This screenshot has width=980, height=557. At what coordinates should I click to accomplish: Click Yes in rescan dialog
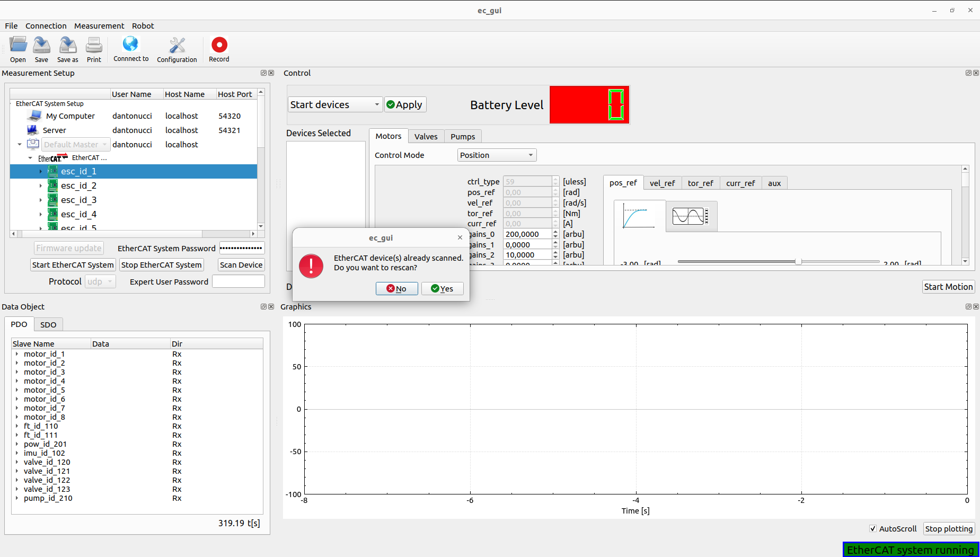442,288
